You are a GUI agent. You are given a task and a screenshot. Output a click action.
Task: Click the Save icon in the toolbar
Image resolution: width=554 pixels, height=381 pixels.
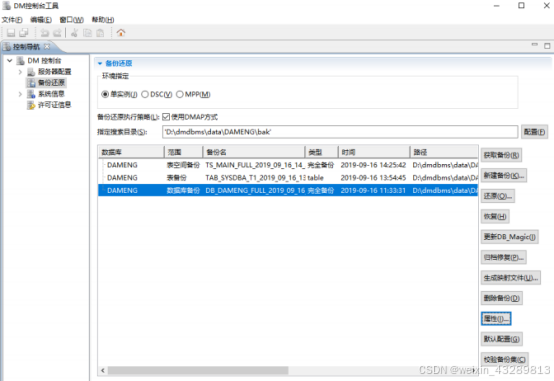(11, 33)
